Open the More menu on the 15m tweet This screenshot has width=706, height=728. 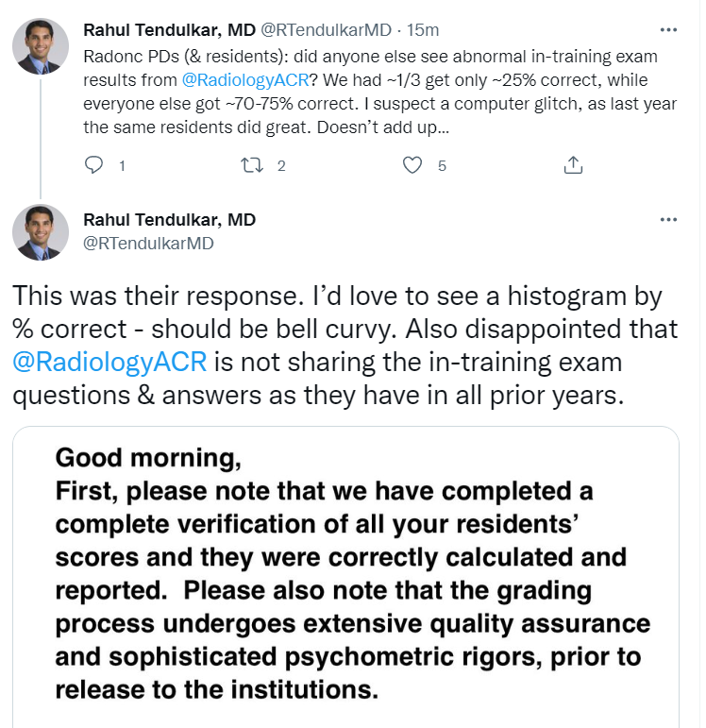tap(668, 30)
